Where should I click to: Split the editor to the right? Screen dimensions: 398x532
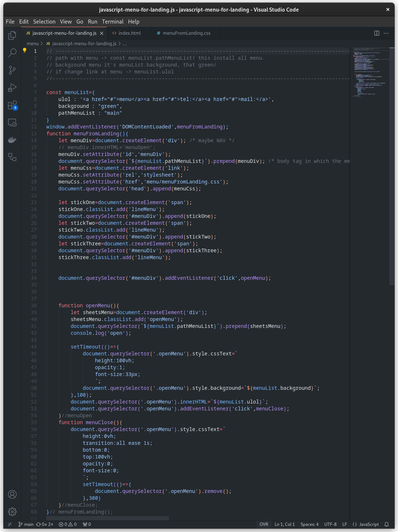click(x=377, y=33)
